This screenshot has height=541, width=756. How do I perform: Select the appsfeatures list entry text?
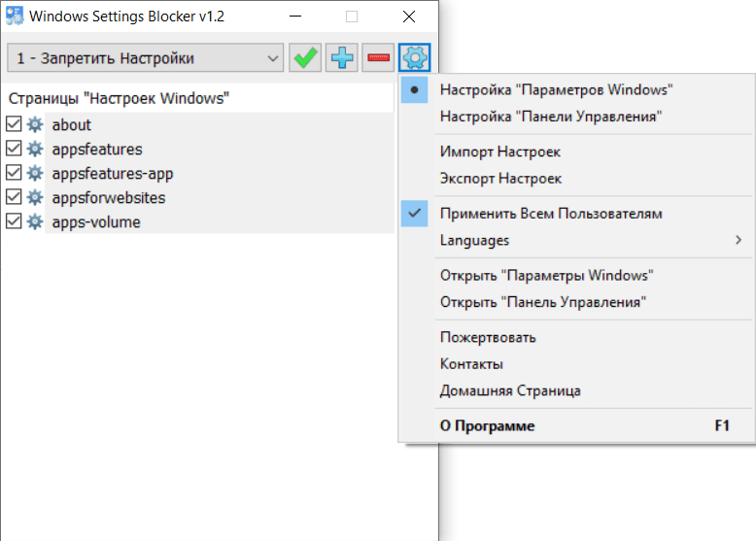point(97,150)
